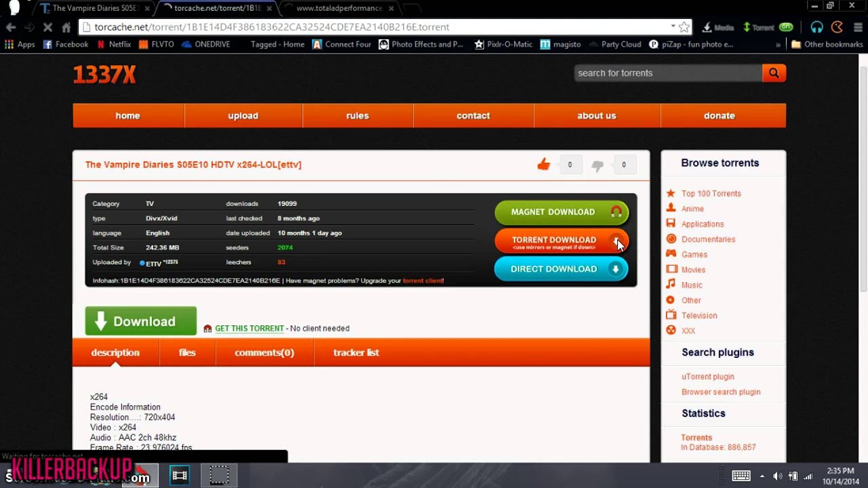Open the Apps bookmark shortcut
868x488 pixels.
(x=20, y=44)
